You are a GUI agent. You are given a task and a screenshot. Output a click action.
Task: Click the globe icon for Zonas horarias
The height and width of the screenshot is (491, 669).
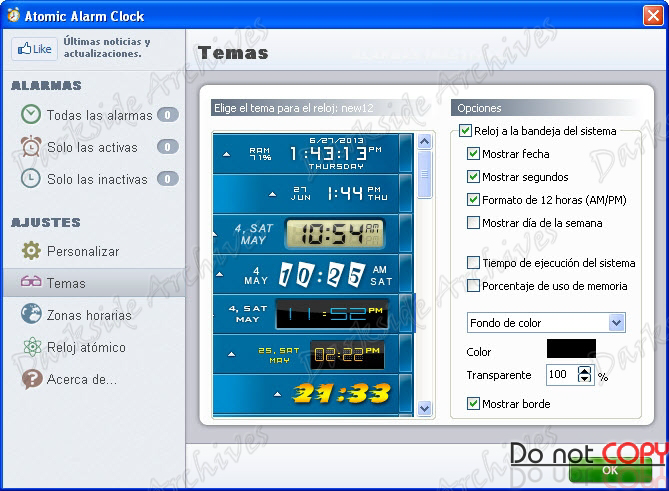[x=31, y=314]
